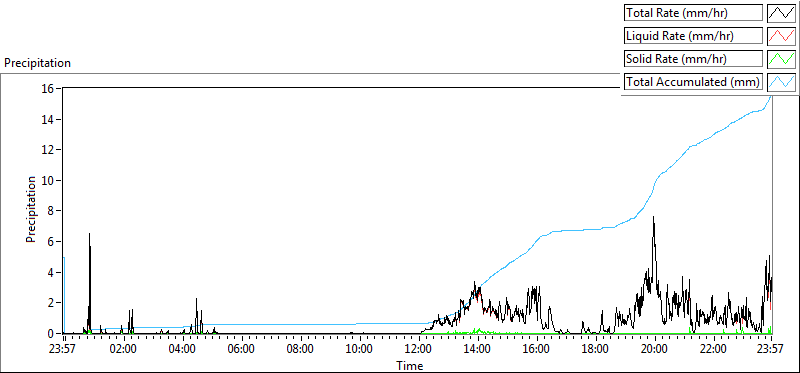Click the 02:00 time axis label
Viewport: 800px width, 373px height.
(x=124, y=350)
